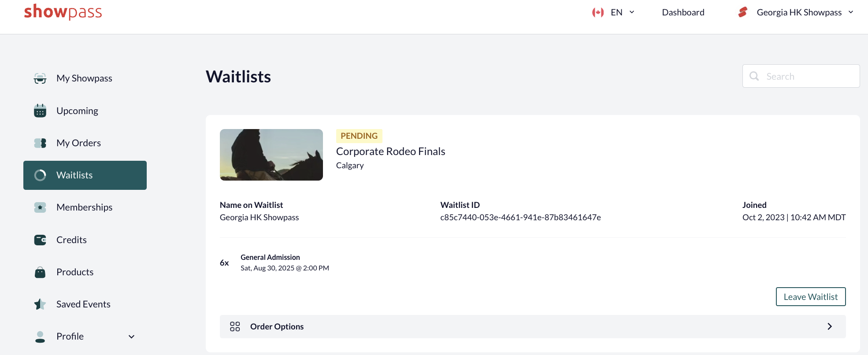
Task: Open the EN language dropdown arrow
Action: [632, 12]
